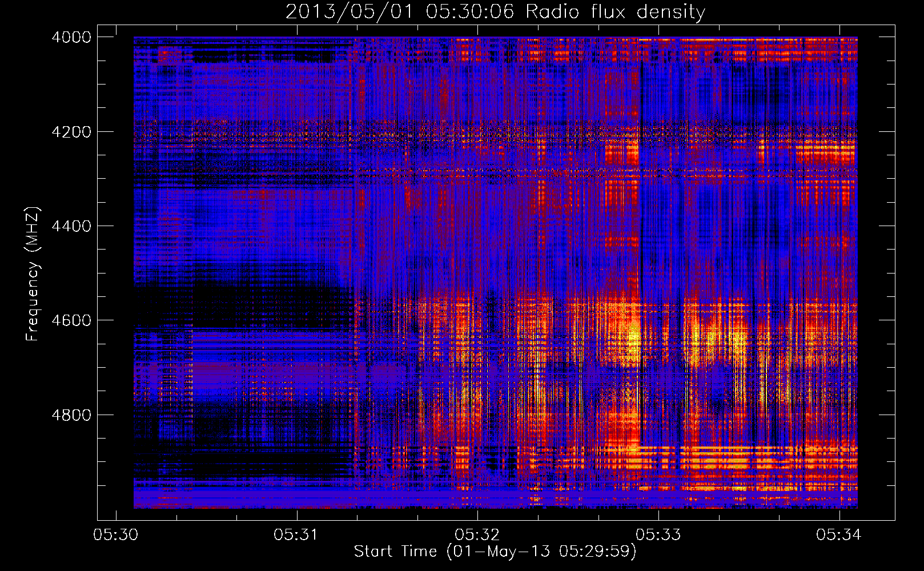Select the 4400 frequency tick label
Image resolution: width=924 pixels, height=571 pixels.
[x=71, y=226]
